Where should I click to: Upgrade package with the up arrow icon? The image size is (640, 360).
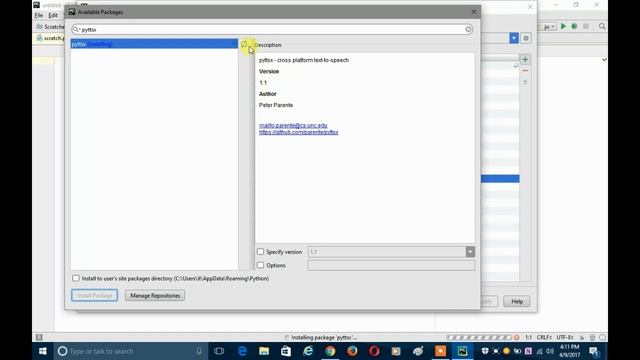[525, 82]
